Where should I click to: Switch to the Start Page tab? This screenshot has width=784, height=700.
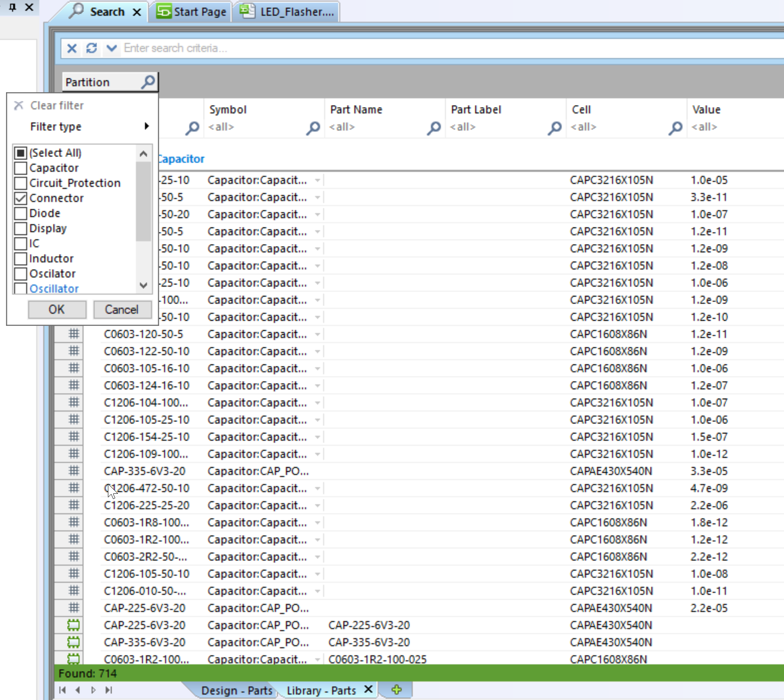click(191, 12)
